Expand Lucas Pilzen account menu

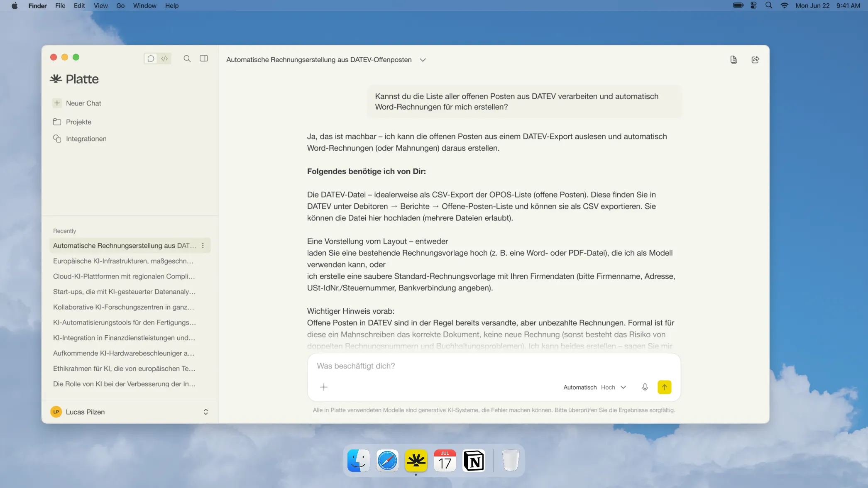pyautogui.click(x=205, y=412)
